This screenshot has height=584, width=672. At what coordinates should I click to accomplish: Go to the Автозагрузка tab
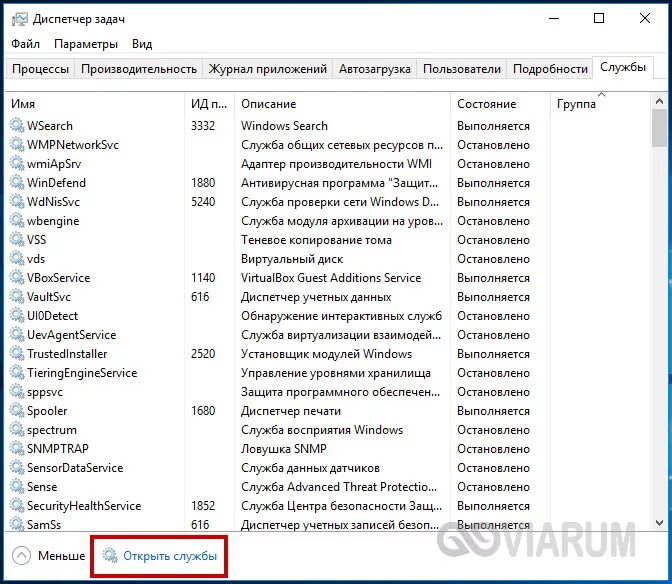tap(375, 69)
